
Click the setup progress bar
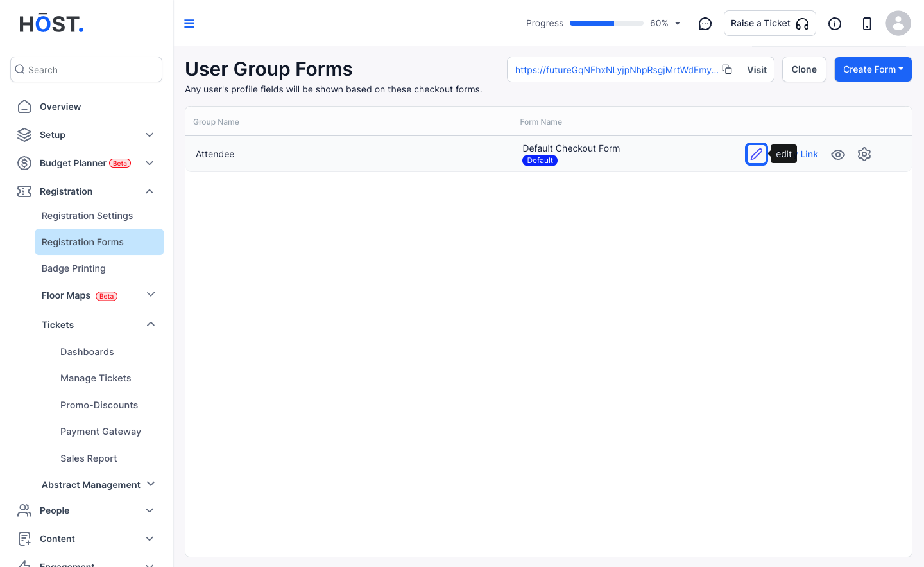pyautogui.click(x=606, y=23)
